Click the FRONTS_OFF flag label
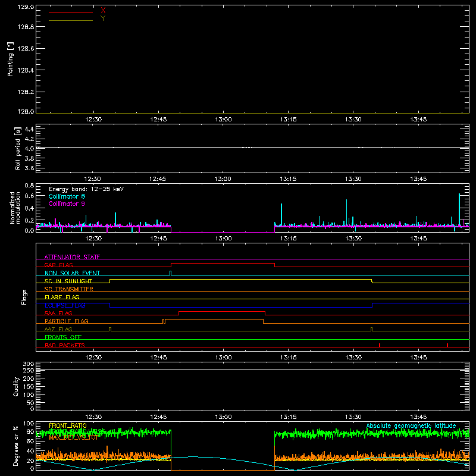The height and width of the screenshot is (476, 476). pyautogui.click(x=63, y=337)
